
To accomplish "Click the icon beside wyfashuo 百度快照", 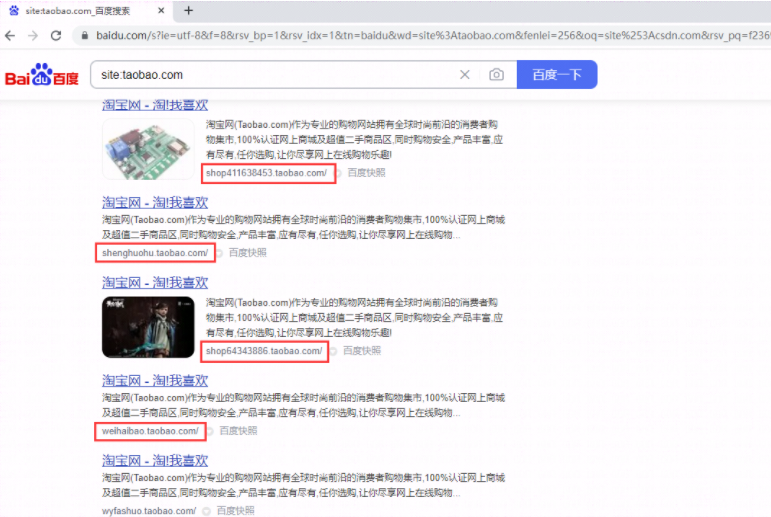I will pyautogui.click(x=207, y=512).
